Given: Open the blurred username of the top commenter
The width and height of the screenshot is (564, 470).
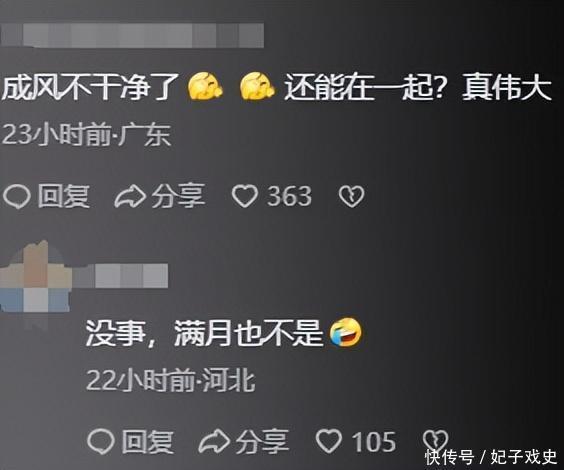Looking at the screenshot, I should click(132, 35).
